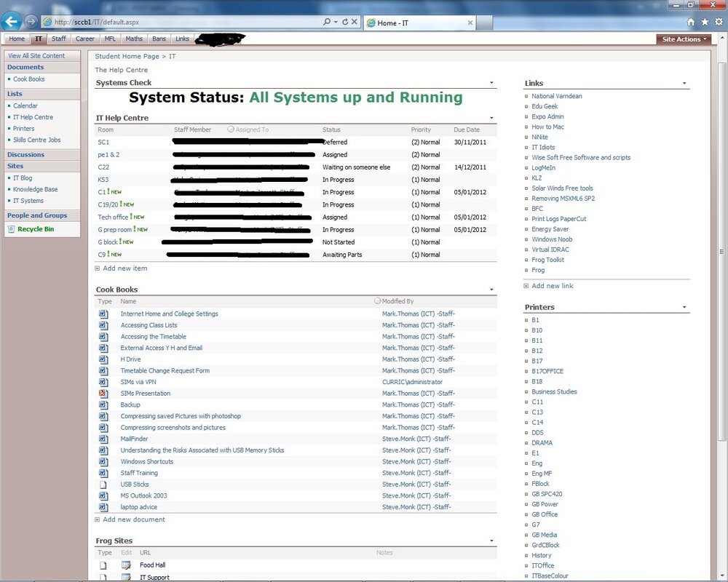Click the Recycle Bin icon in sidebar
Viewport: 728px width, 582px height.
(x=12, y=229)
